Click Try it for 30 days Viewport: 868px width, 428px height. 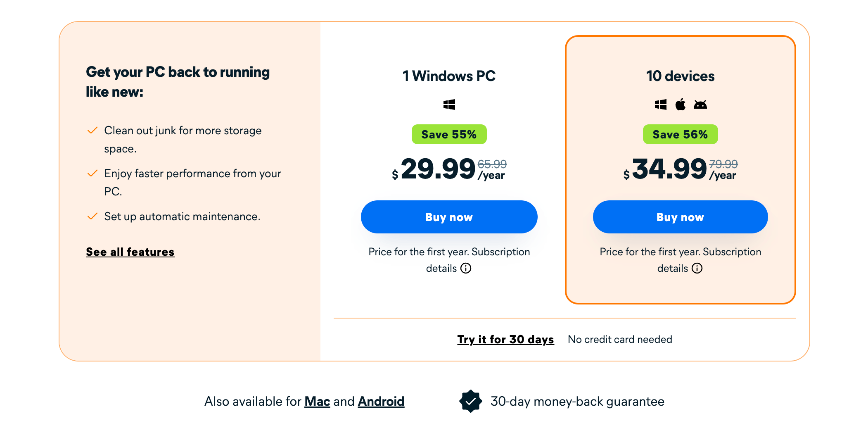pos(505,339)
